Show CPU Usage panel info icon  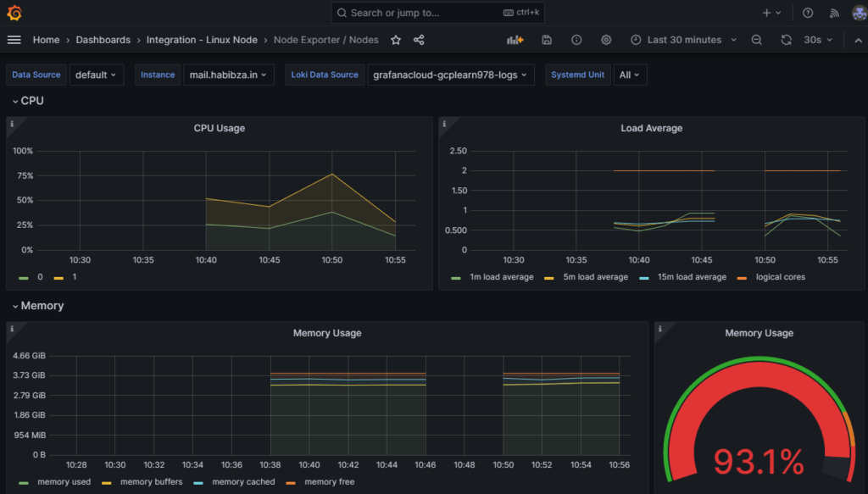(12, 124)
